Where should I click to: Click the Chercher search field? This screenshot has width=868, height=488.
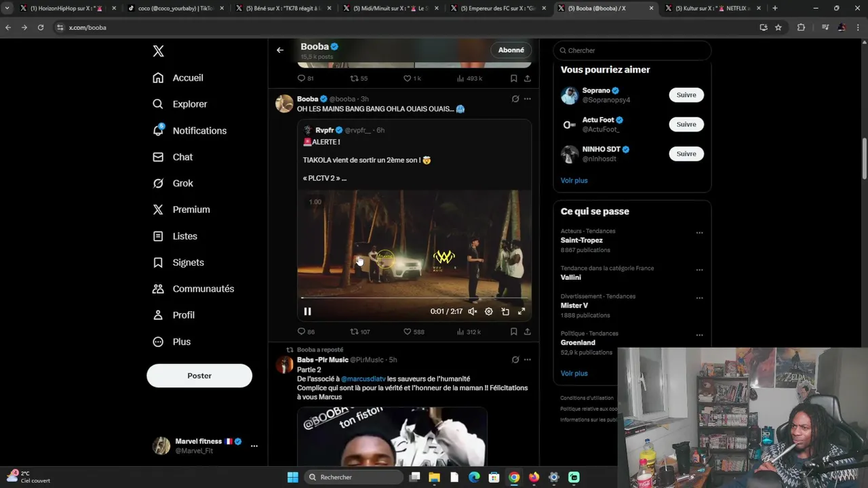(632, 50)
